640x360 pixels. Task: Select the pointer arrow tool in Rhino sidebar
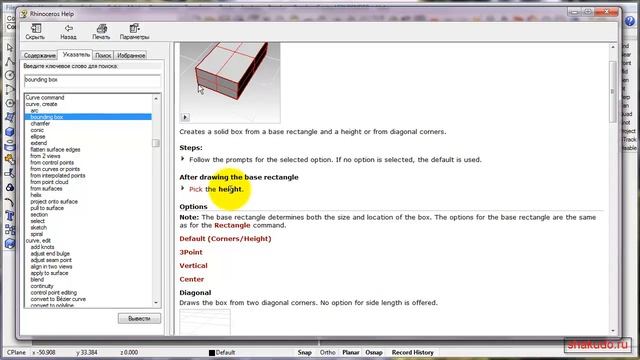(10, 47)
